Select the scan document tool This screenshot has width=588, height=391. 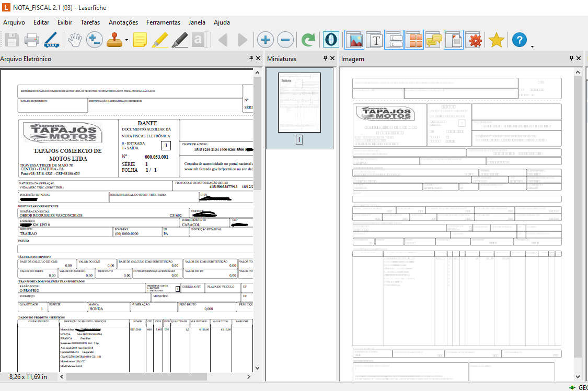tap(52, 40)
